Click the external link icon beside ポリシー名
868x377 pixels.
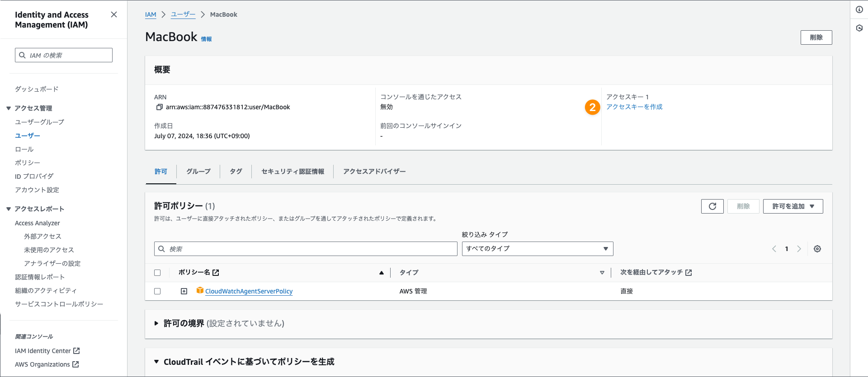pyautogui.click(x=216, y=273)
